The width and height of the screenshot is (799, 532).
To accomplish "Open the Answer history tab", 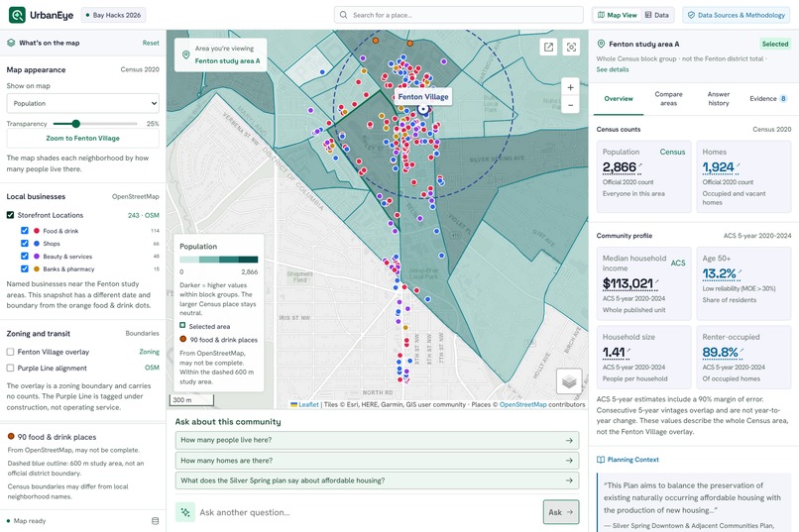I will pyautogui.click(x=719, y=99).
